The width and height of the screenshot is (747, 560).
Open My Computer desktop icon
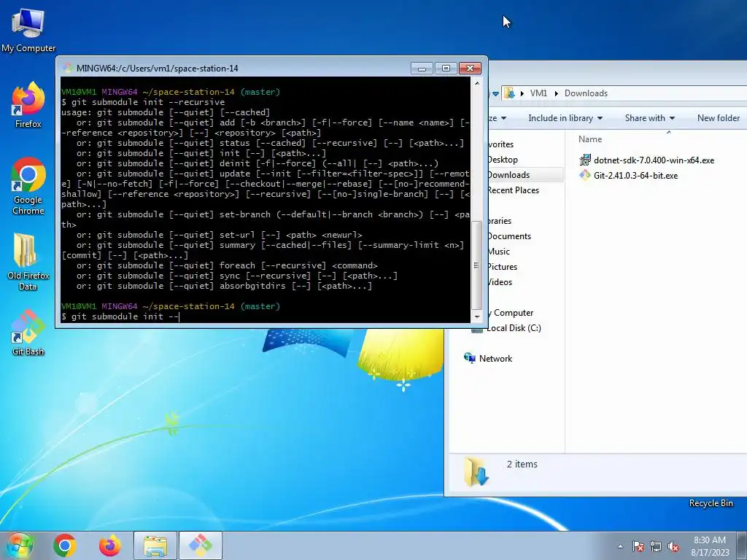[28, 31]
